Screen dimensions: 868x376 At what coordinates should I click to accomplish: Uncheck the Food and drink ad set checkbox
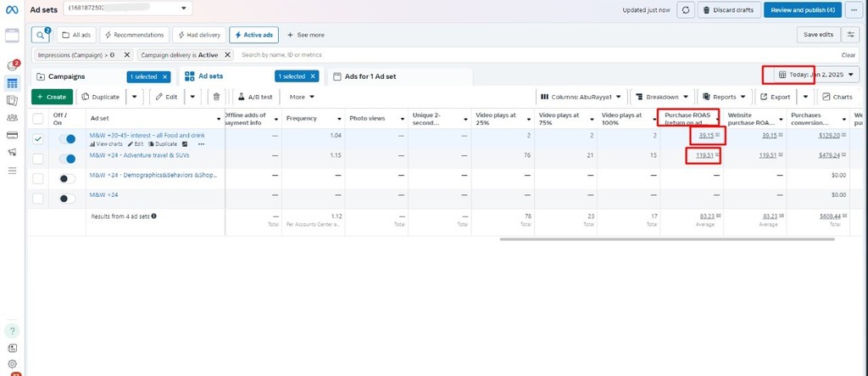[37, 139]
